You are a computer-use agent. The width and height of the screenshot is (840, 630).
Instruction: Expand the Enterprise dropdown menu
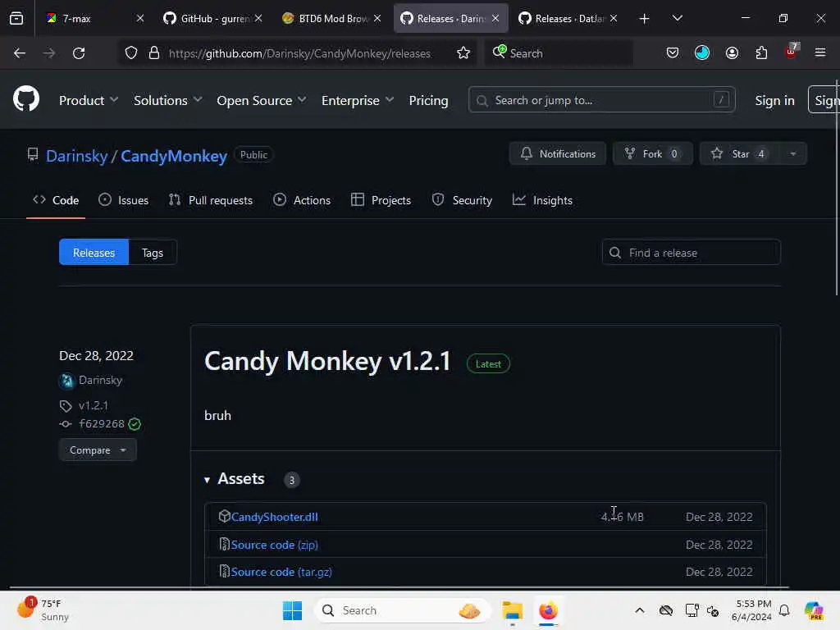(358, 100)
